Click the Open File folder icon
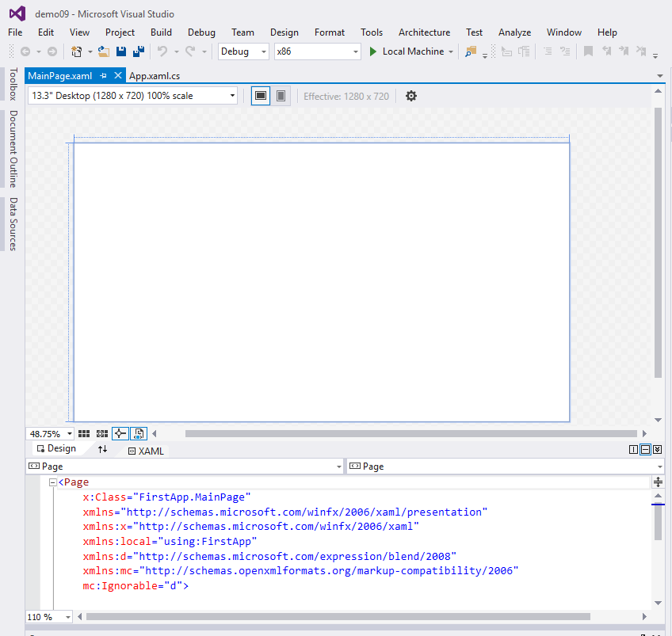Image resolution: width=672 pixels, height=636 pixels. [103, 51]
